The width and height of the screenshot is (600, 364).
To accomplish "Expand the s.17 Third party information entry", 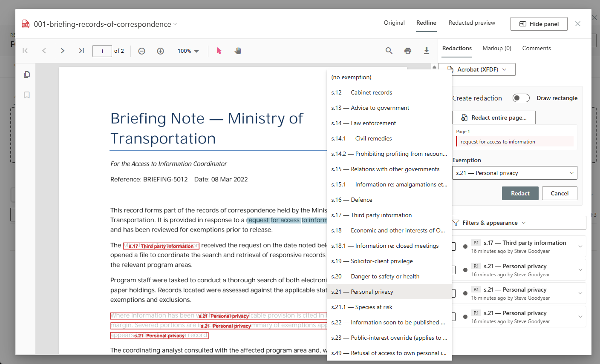I will (x=580, y=246).
